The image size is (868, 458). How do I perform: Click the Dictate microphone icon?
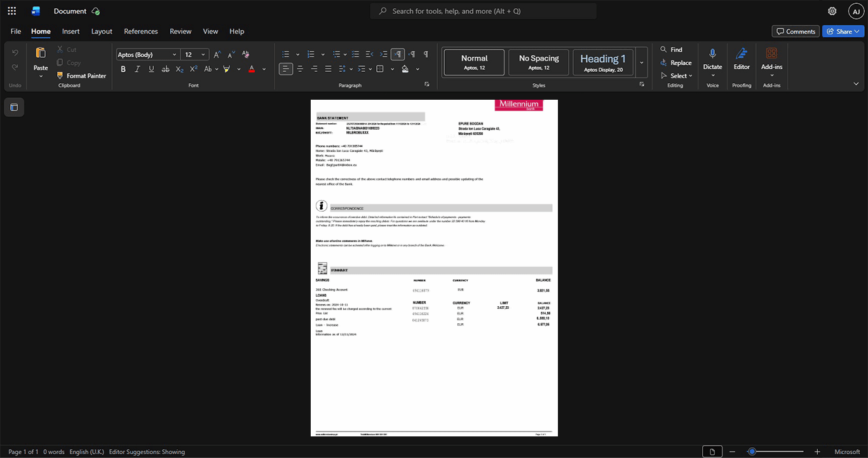tap(712, 53)
